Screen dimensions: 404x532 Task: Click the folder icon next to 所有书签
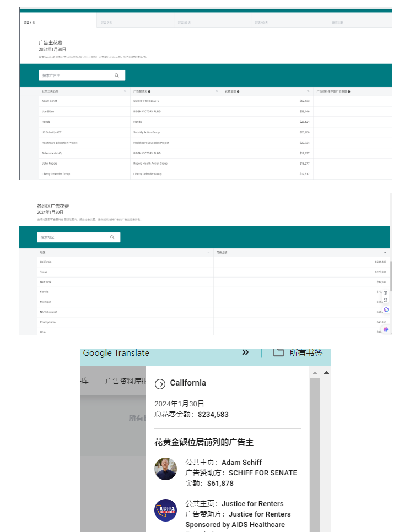click(x=278, y=352)
